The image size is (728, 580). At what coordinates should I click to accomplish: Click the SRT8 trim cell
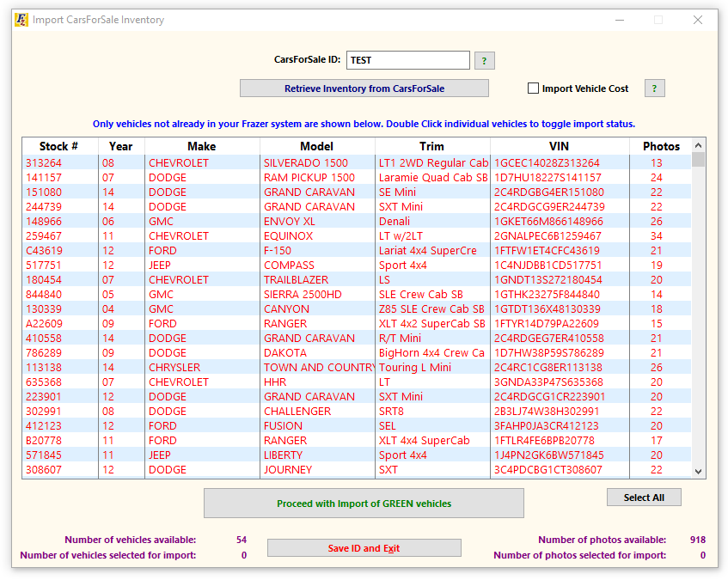coord(391,412)
